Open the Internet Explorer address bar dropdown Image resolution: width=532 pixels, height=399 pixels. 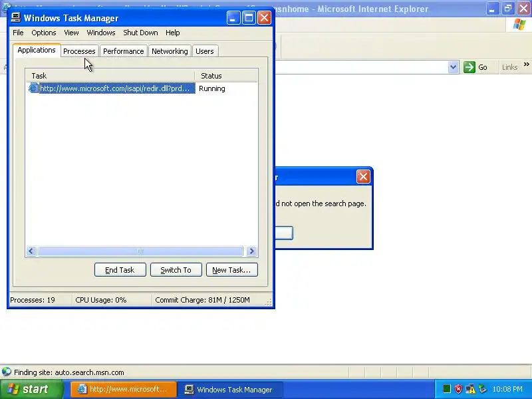[454, 67]
